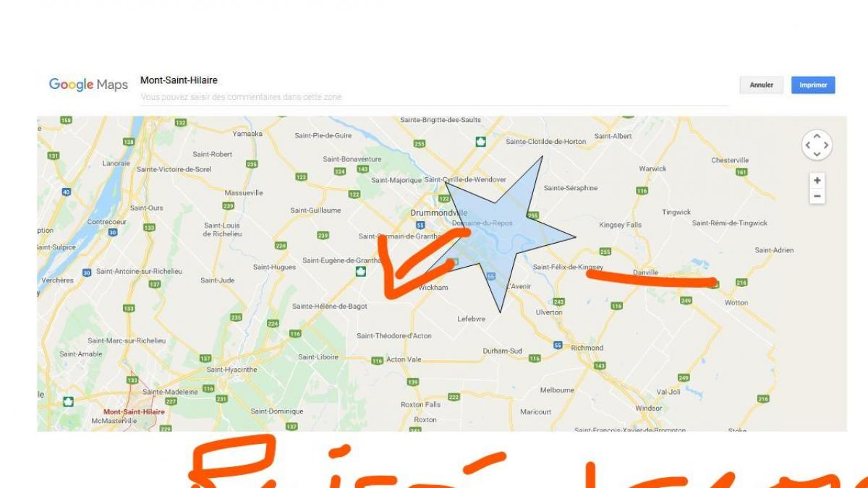868x488 pixels.
Task: Click the Sorel route 132 shield at top
Action: [181, 123]
